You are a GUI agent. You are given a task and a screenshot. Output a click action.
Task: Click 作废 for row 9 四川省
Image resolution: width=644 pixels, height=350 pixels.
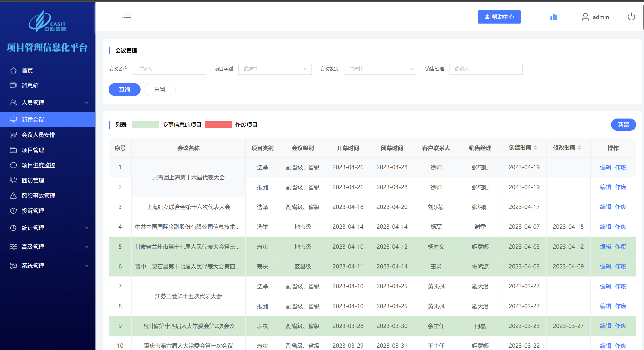click(620, 326)
